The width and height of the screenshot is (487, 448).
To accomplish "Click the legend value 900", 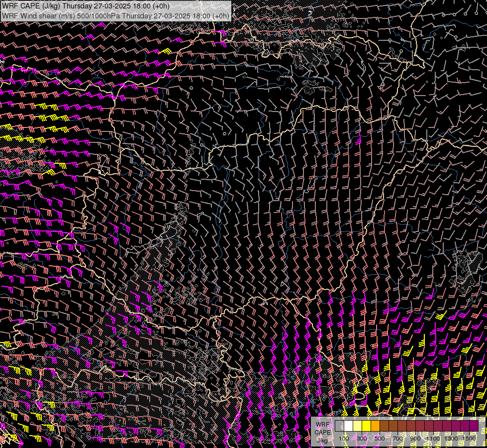I will click(x=415, y=439).
